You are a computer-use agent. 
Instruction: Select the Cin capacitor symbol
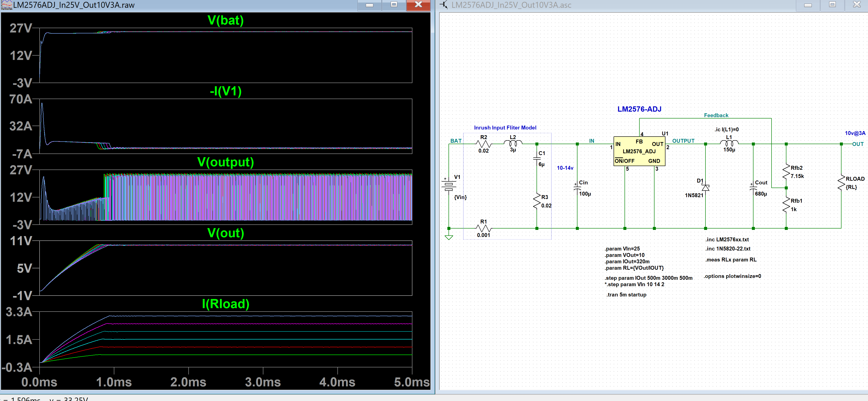(x=577, y=188)
